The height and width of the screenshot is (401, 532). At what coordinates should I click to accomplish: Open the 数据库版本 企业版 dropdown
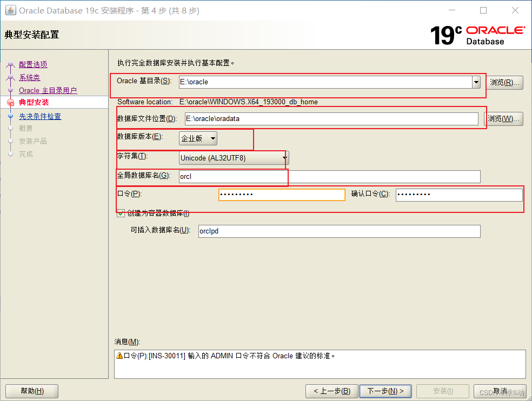198,138
